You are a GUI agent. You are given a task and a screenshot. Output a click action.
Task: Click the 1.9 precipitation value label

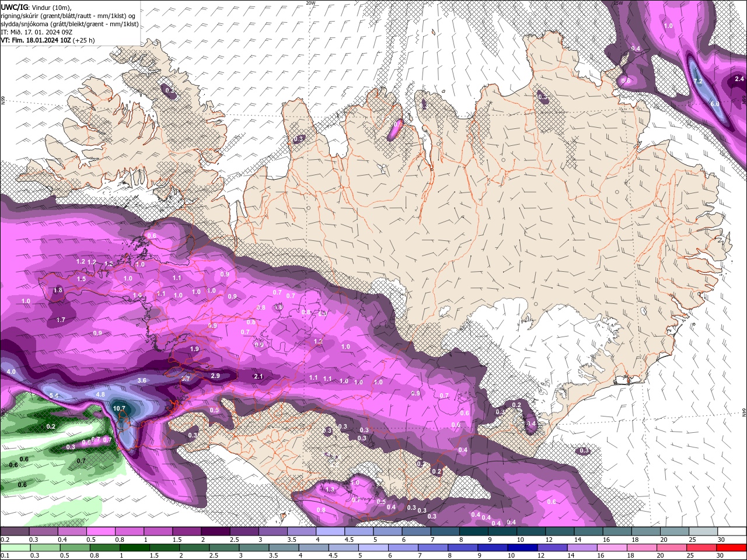point(195,349)
